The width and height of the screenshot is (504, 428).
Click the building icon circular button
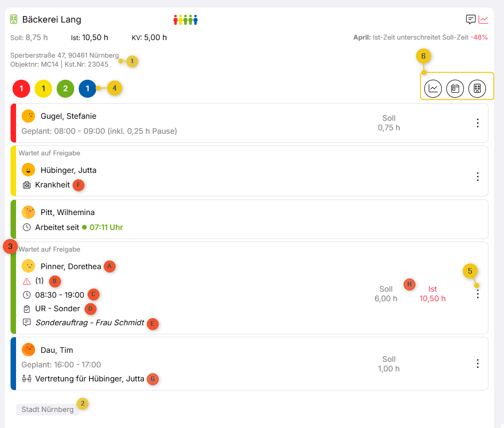pos(477,88)
